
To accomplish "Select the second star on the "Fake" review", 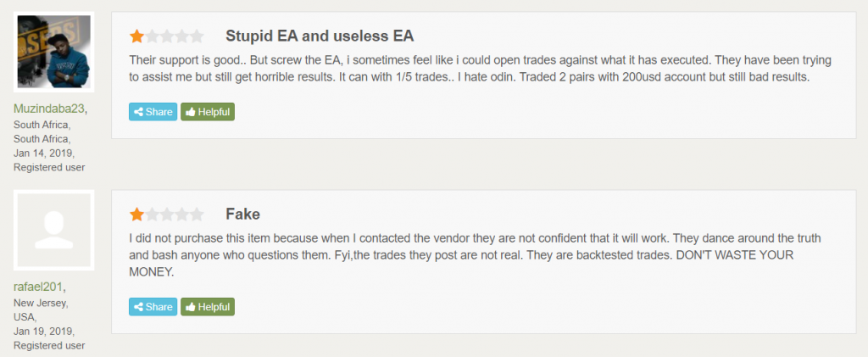I will click(x=152, y=215).
